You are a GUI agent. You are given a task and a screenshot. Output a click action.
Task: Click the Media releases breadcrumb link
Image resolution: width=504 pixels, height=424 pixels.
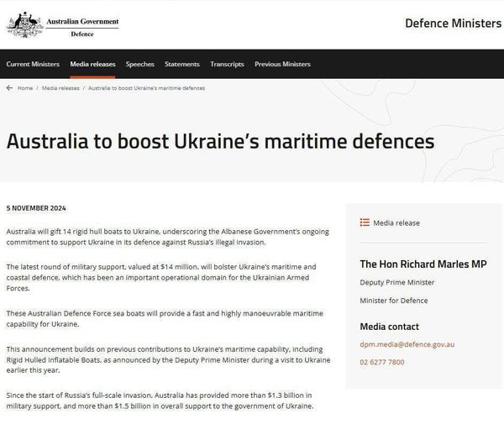[x=60, y=88]
